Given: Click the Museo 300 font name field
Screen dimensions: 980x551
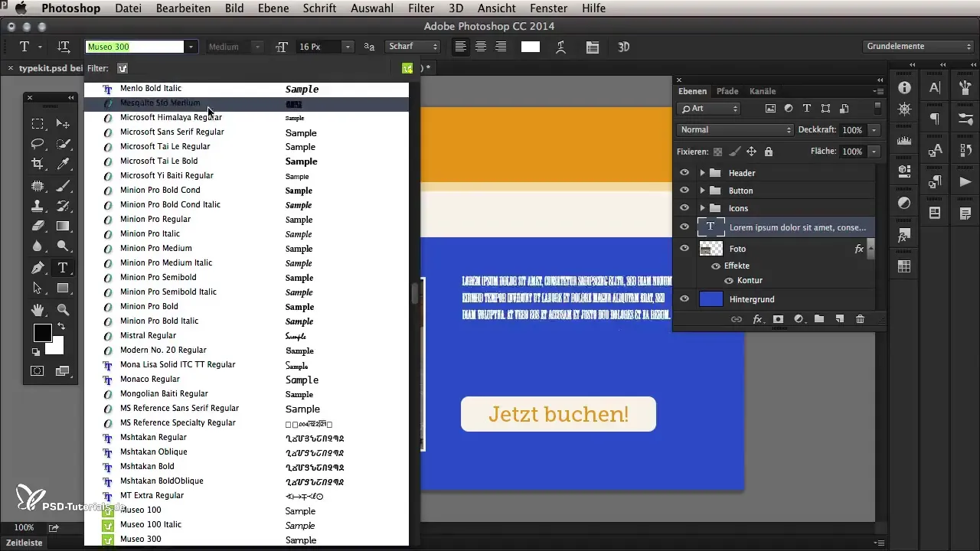Looking at the screenshot, I should 136,47.
